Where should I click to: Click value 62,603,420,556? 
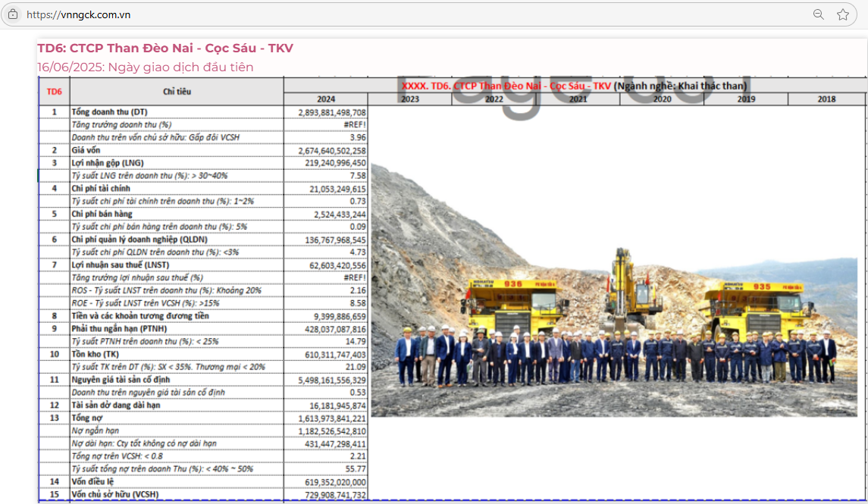coord(337,265)
